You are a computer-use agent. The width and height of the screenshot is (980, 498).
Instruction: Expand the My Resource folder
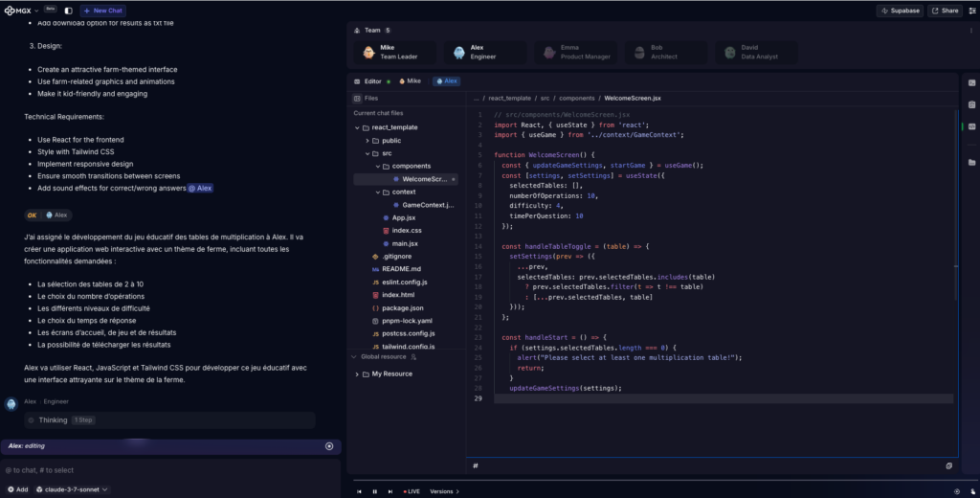pyautogui.click(x=357, y=373)
